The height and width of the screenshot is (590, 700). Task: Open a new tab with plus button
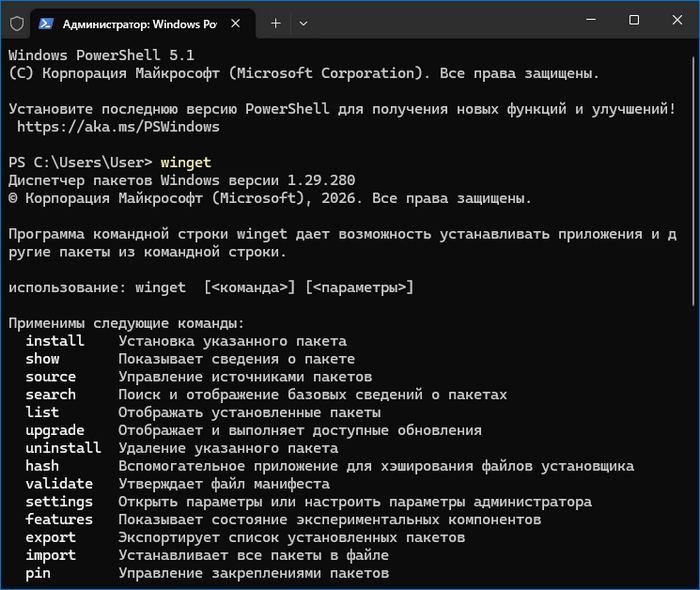point(276,23)
